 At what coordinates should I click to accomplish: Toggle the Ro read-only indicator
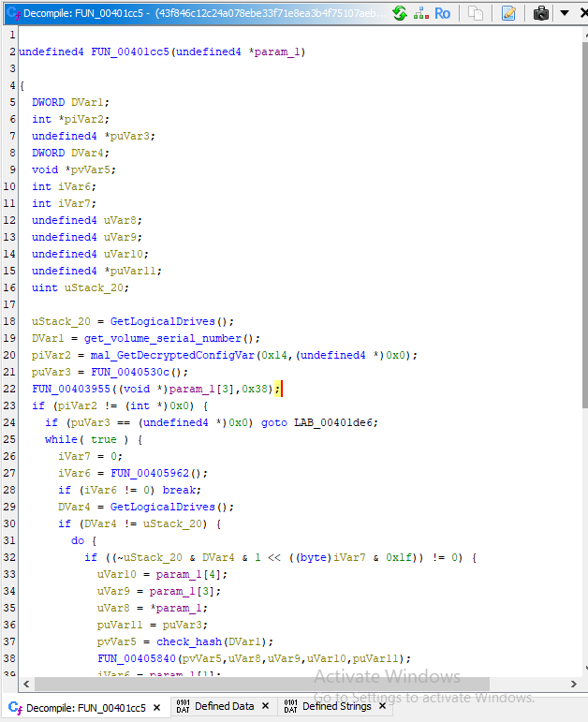click(442, 13)
